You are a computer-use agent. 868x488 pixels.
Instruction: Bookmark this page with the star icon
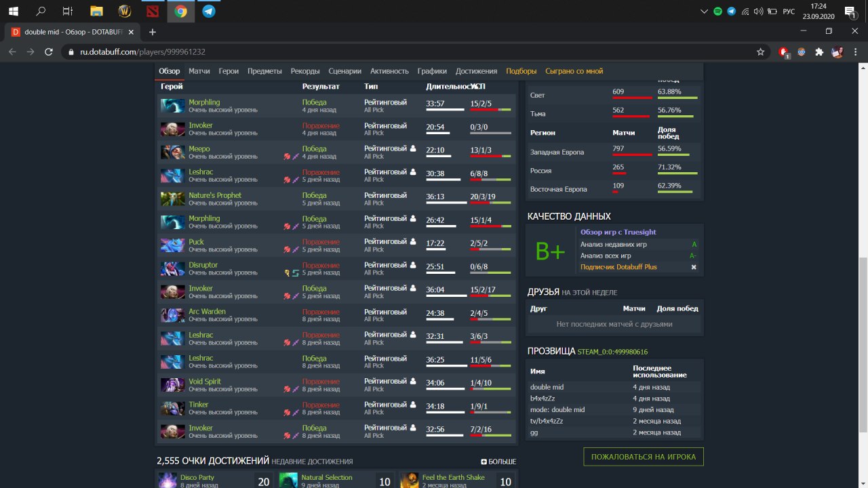761,52
